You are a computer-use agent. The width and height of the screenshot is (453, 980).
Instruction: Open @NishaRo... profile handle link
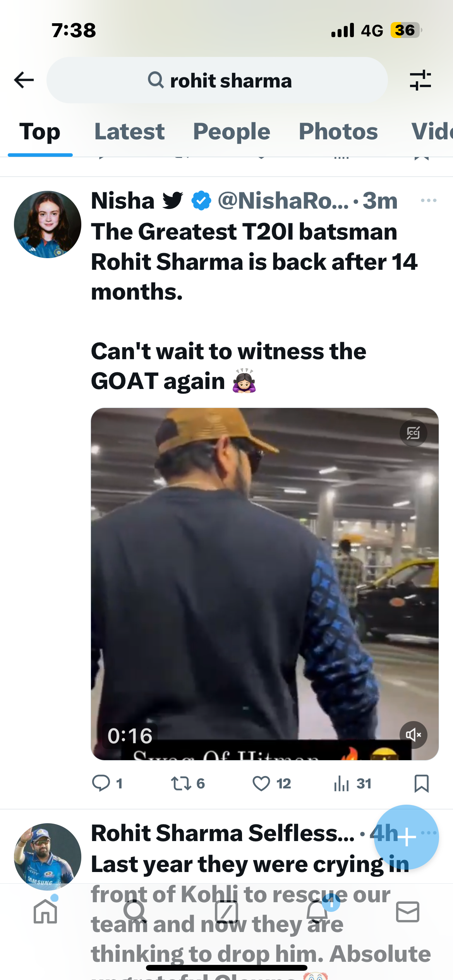coord(283,201)
